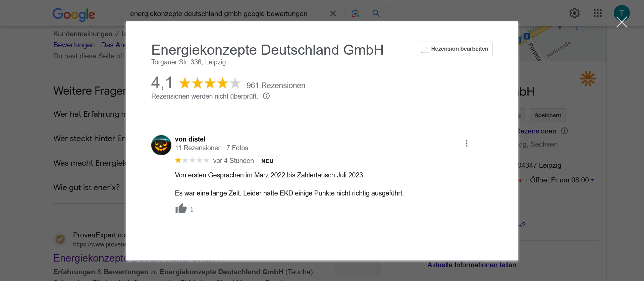The image size is (644, 281).
Task: Click the 'Speichern' button in the side panel
Action: pos(548,115)
